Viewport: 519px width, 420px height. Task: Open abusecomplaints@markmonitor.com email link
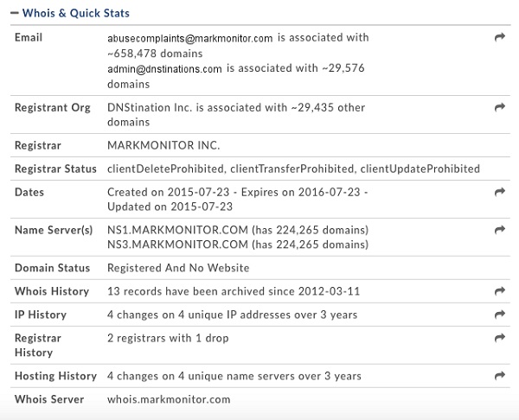pyautogui.click(x=190, y=38)
